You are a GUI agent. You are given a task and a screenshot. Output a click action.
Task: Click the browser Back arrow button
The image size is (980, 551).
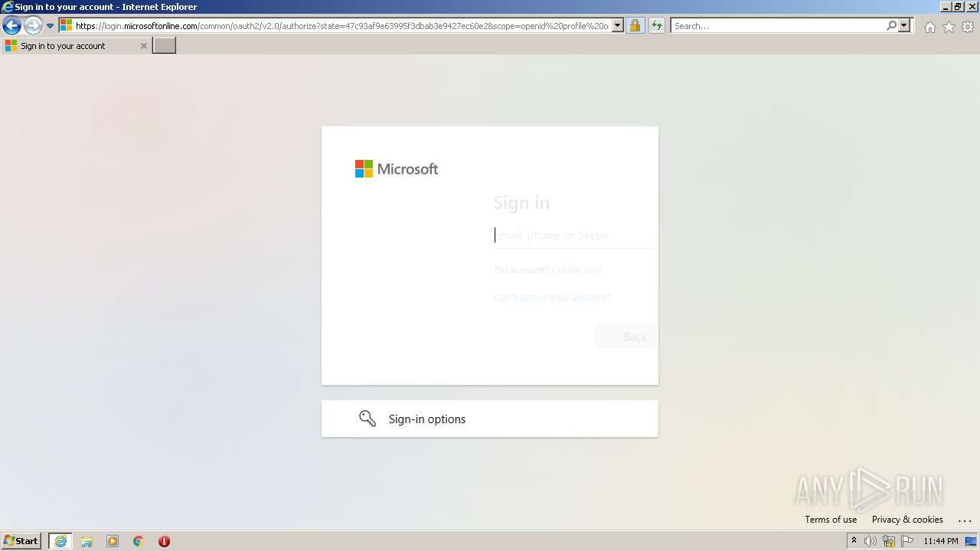pyautogui.click(x=11, y=26)
